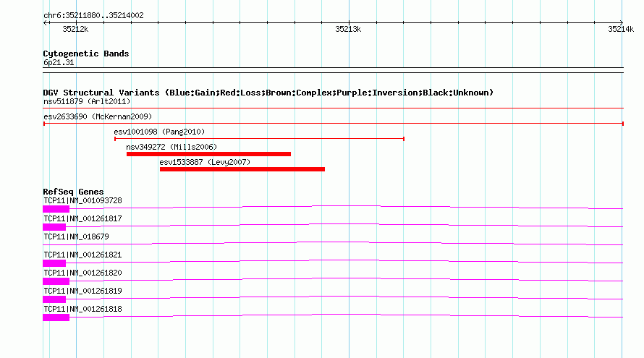Click the magenta exon block of NM_001261821
This screenshot has height=358, width=644.
coord(54,263)
